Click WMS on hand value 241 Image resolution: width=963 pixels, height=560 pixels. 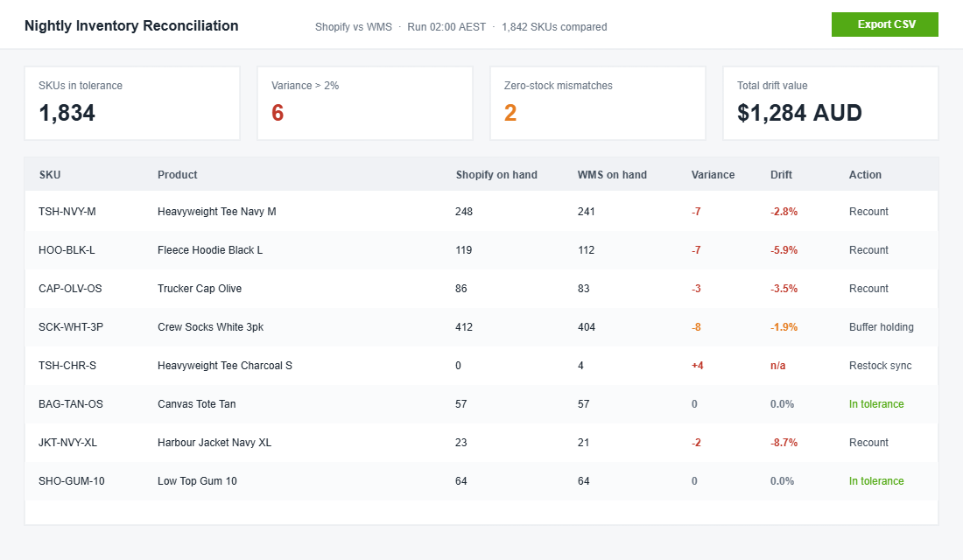586,211
